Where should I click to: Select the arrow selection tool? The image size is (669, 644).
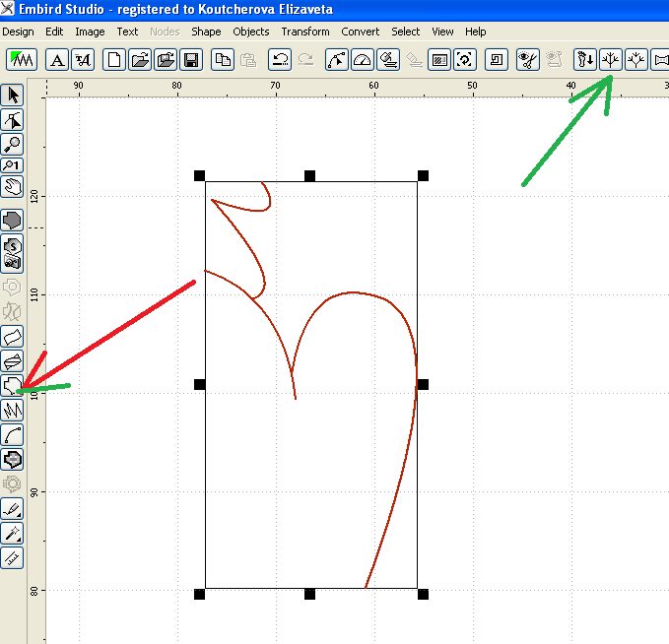13,96
